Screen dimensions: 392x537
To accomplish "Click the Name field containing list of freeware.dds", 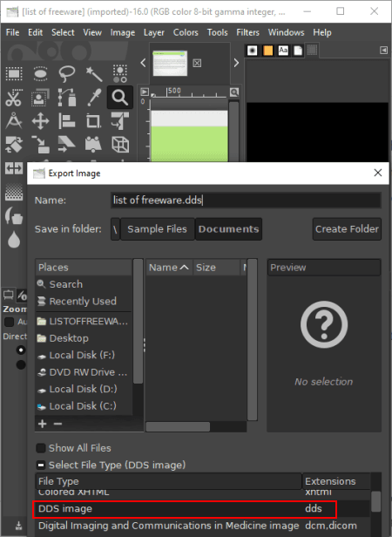I will click(x=246, y=200).
